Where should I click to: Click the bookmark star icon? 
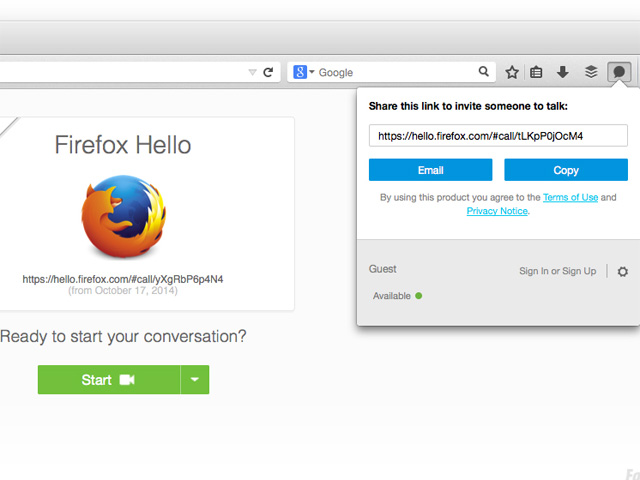tap(511, 73)
